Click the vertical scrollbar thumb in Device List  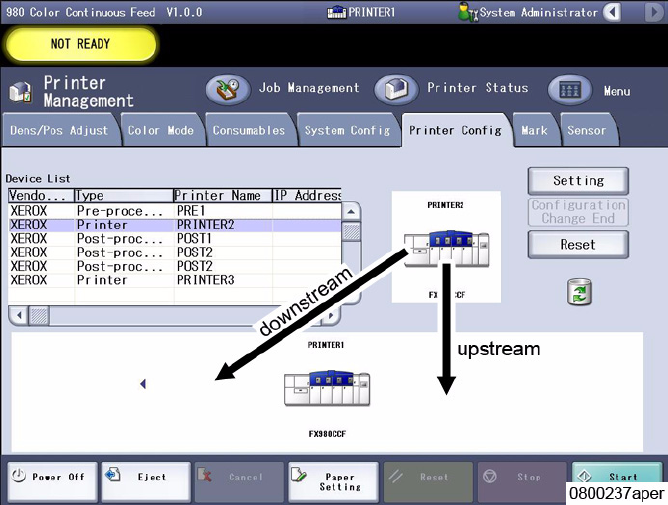[351, 232]
